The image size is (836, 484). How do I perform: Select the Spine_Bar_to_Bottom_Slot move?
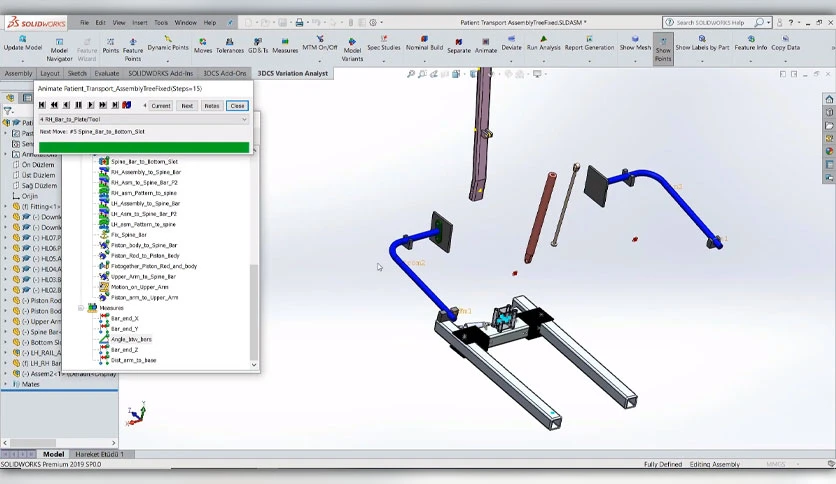144,161
